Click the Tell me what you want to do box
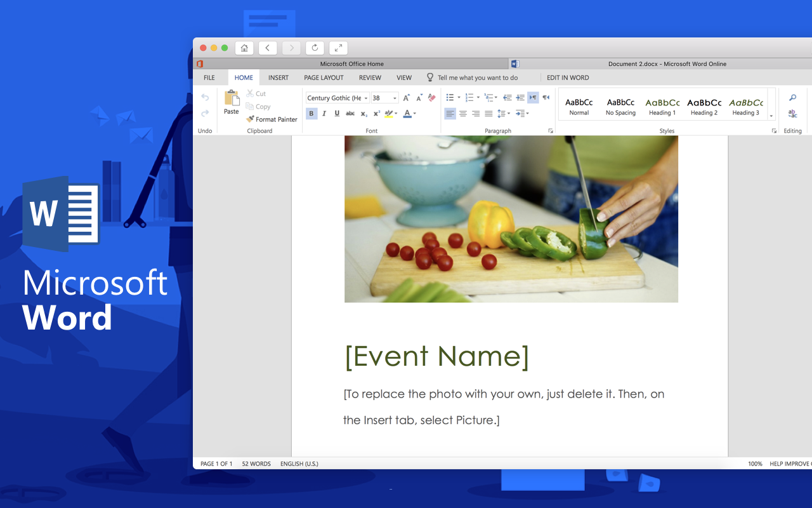Image resolution: width=812 pixels, height=508 pixels. (x=478, y=77)
